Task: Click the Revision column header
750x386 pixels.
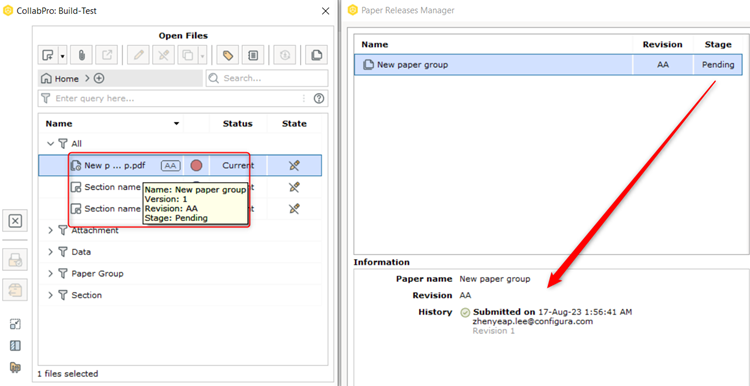Action: tap(662, 44)
